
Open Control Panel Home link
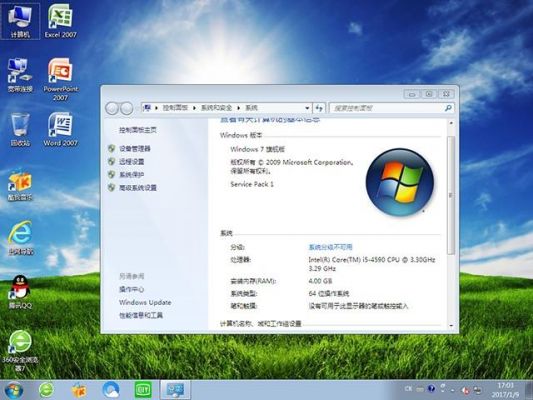(x=138, y=130)
